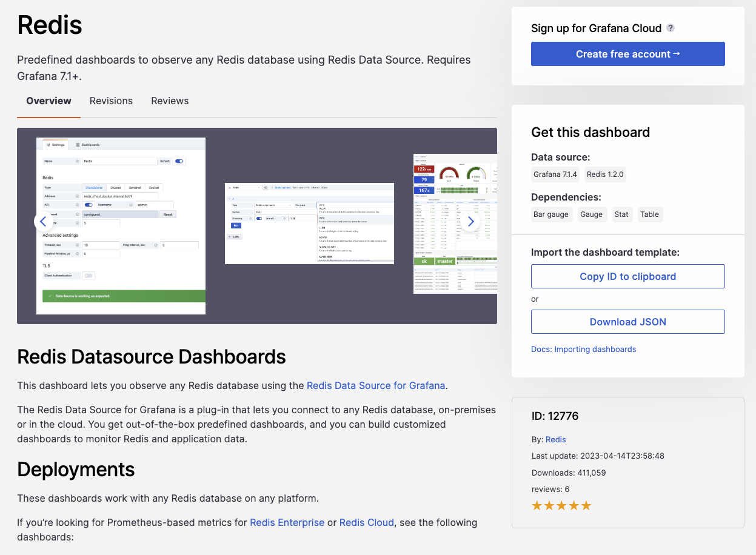Open the Redis dashboard screenshot thumbnail
This screenshot has width=756, height=555.
(455, 224)
